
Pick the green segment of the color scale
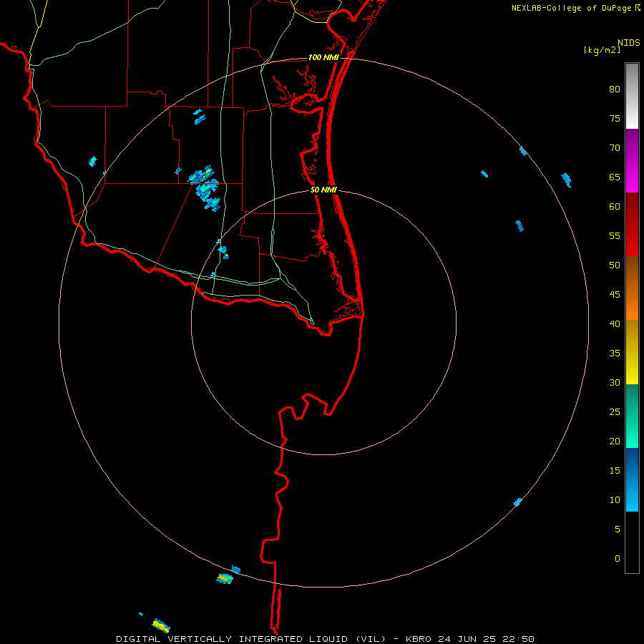pyautogui.click(x=632, y=416)
